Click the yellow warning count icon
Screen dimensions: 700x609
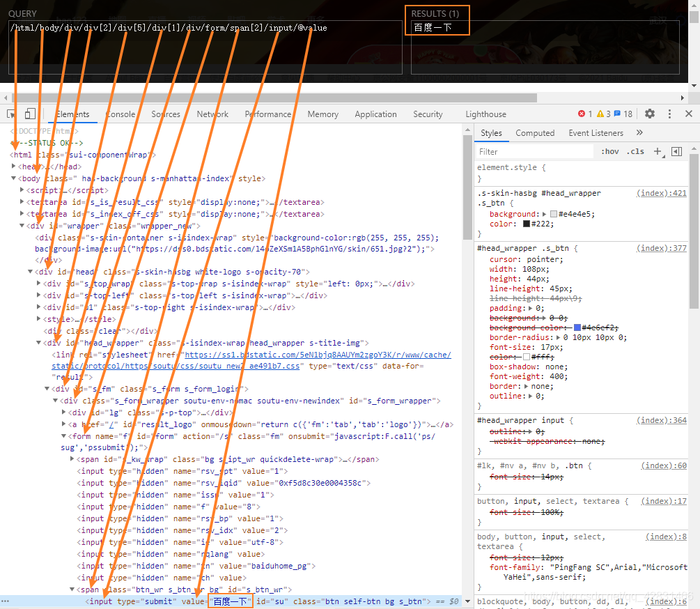600,114
